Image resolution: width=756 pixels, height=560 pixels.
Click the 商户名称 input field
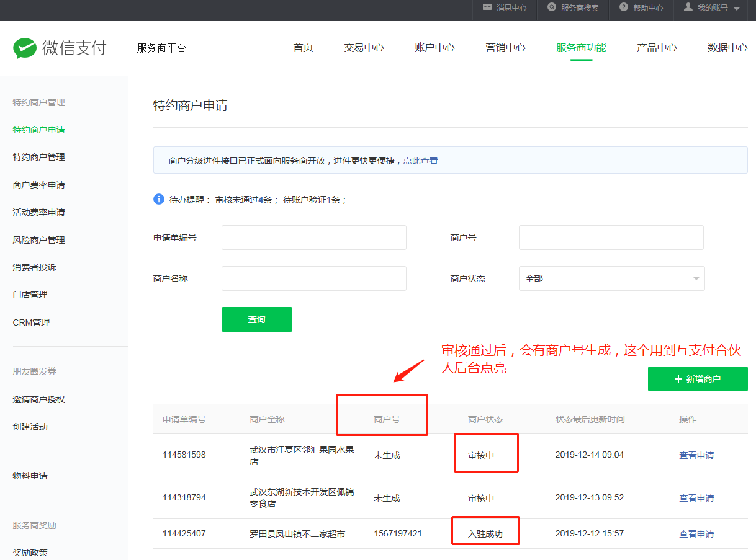pos(314,278)
